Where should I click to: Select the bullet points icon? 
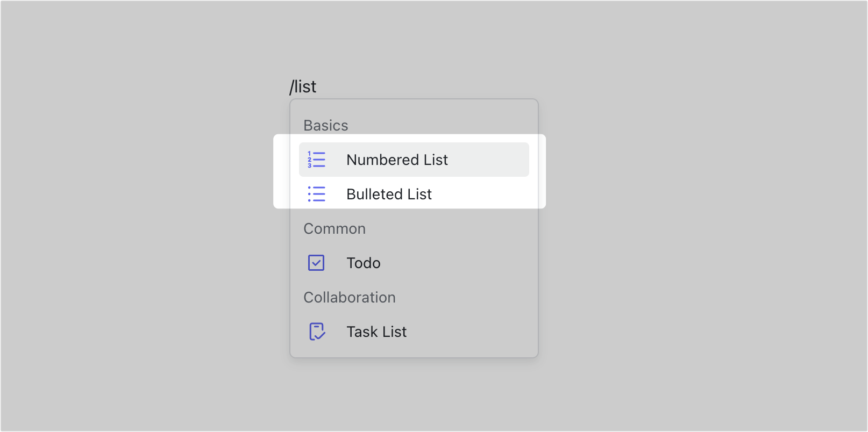[316, 194]
